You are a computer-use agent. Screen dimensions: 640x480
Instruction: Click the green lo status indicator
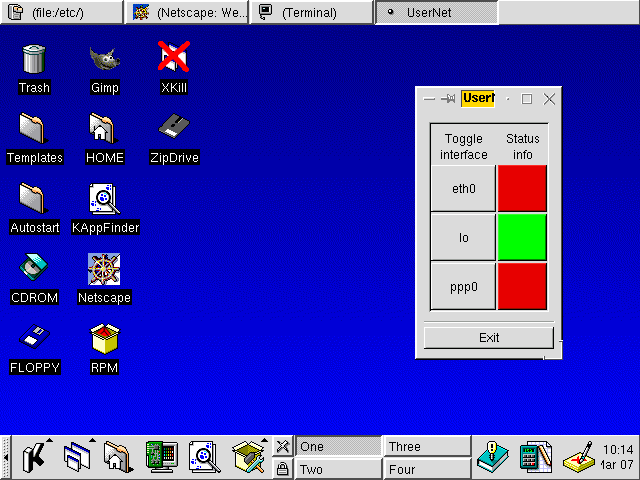[x=522, y=237]
